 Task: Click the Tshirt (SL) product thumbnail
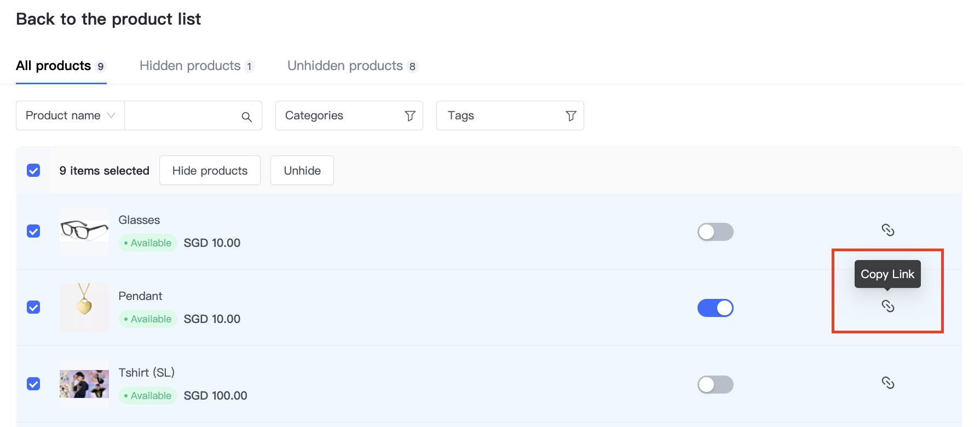pos(84,384)
